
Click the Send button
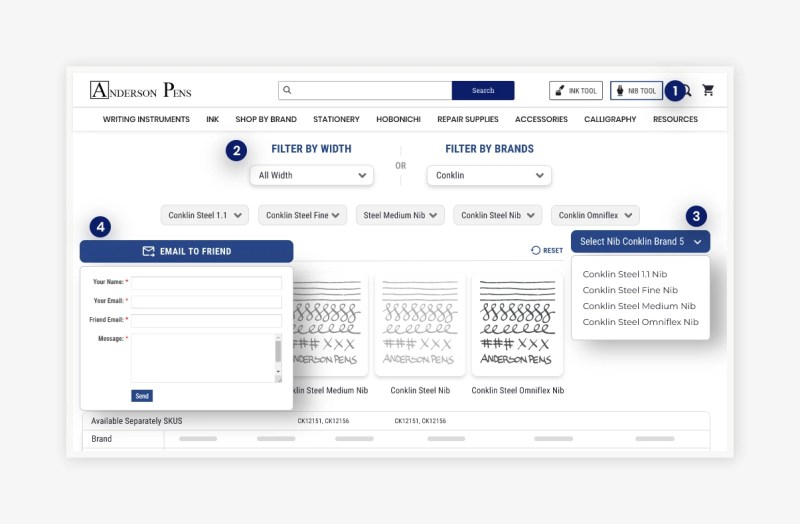tap(142, 395)
